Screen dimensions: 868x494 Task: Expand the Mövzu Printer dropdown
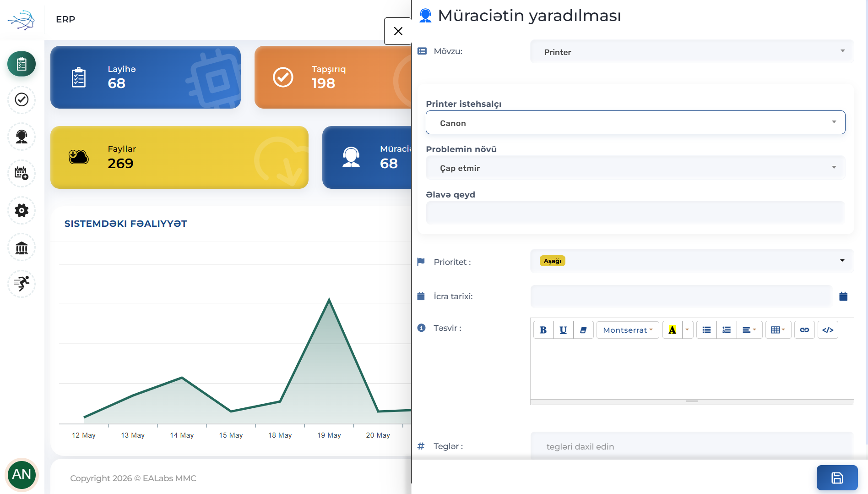692,52
